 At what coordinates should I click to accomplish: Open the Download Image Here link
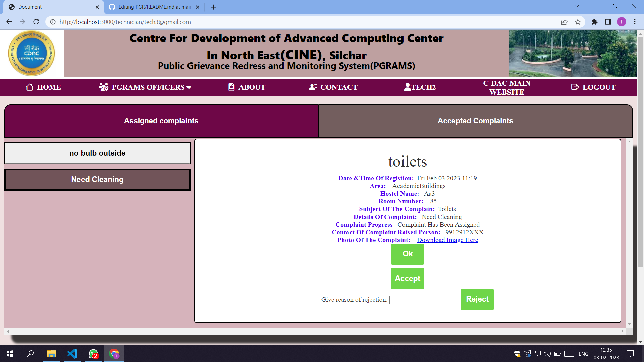coord(447,240)
